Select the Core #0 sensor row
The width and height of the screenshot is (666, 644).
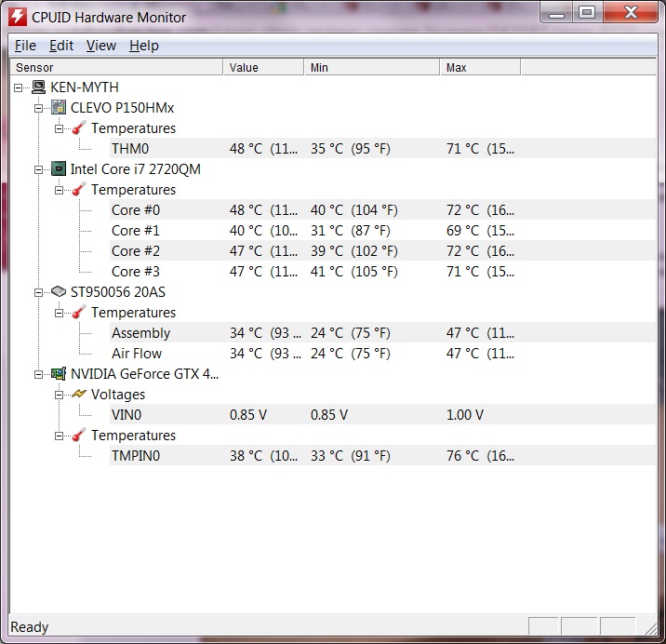tap(382, 209)
